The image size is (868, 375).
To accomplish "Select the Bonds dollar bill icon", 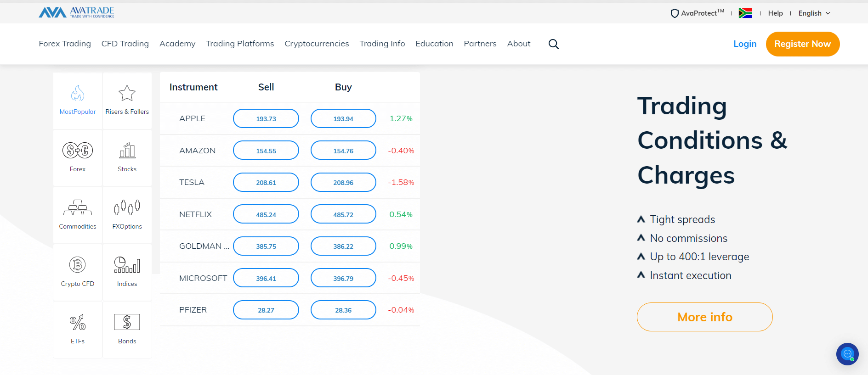I will tap(127, 322).
